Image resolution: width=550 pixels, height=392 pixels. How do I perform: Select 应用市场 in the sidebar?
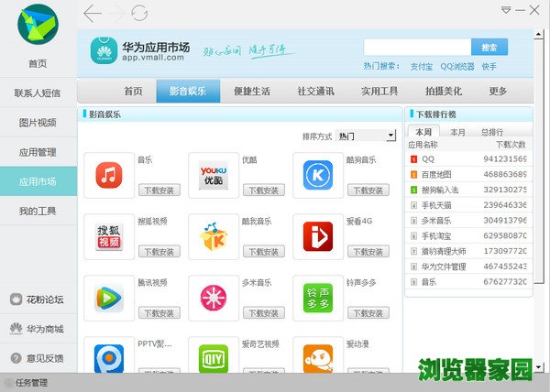pyautogui.click(x=38, y=181)
